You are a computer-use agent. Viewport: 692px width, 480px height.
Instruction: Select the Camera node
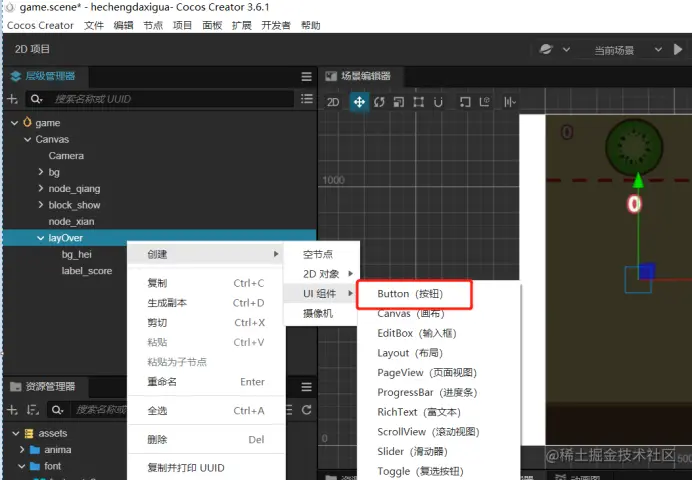point(66,156)
